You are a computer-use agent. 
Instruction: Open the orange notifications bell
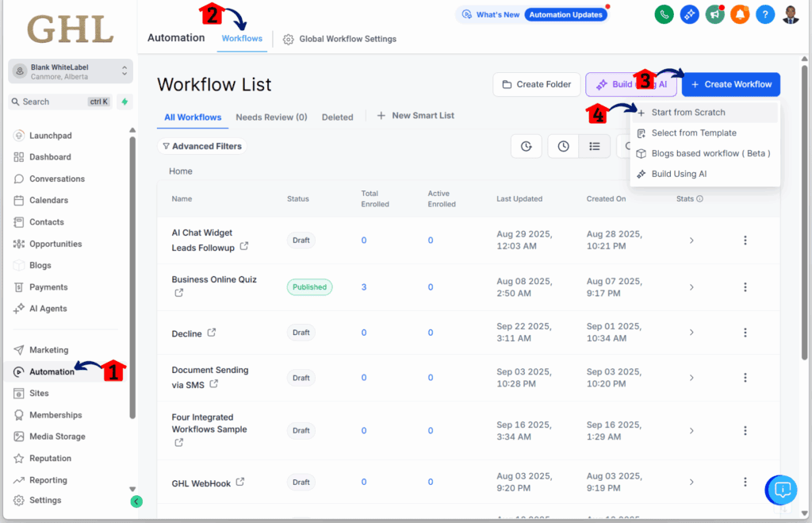[x=740, y=14]
